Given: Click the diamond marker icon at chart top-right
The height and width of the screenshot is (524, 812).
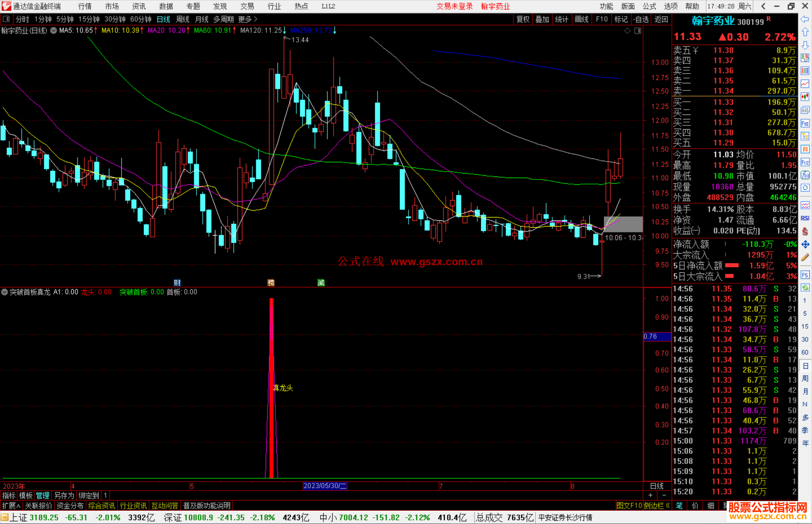Looking at the screenshot, I should 627,31.
